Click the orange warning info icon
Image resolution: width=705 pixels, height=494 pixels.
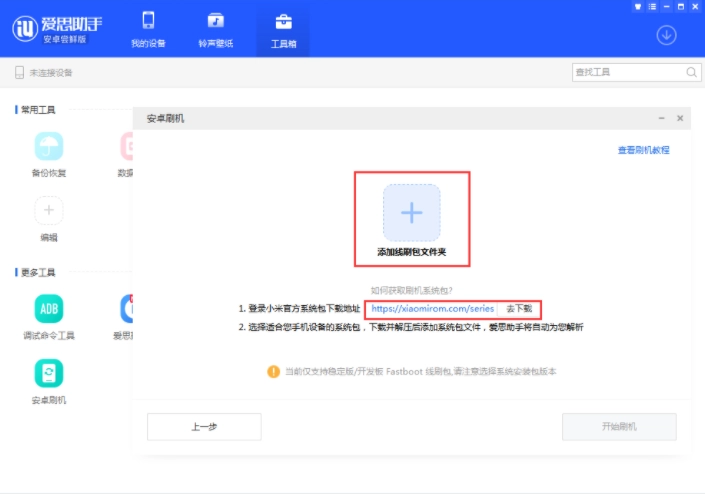point(273,371)
